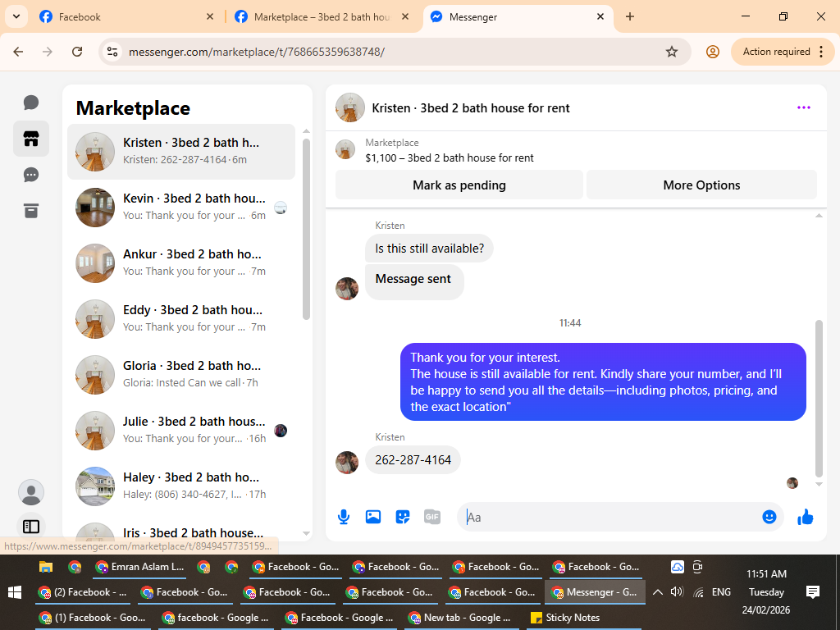The height and width of the screenshot is (630, 840).
Task: Click scroll-down arrow of conversation list
Action: click(x=307, y=533)
